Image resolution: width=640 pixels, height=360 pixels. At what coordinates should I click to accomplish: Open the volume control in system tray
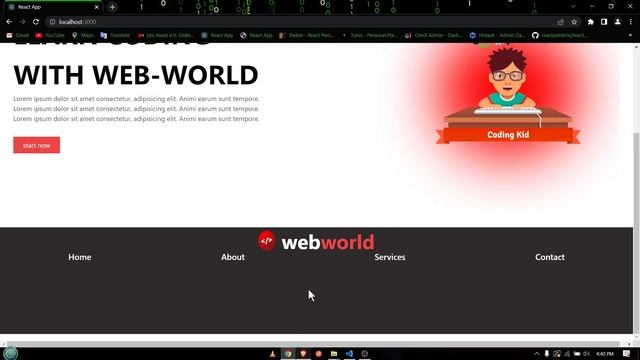click(x=587, y=354)
